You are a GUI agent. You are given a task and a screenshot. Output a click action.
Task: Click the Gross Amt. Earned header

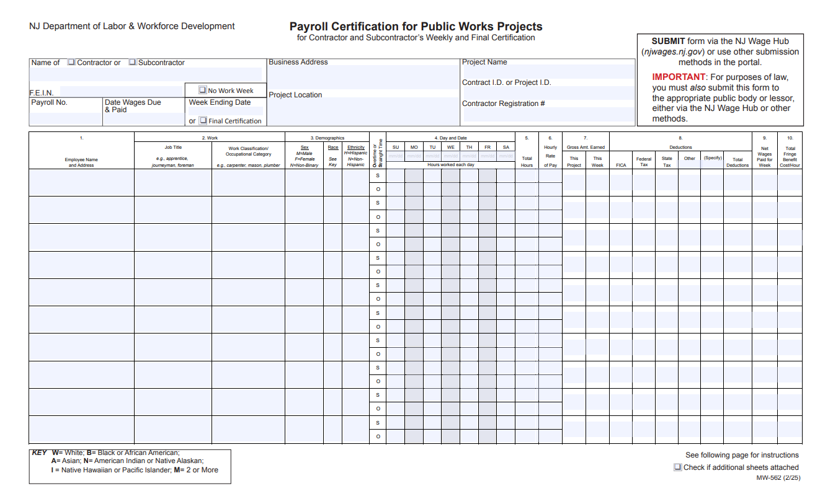tap(586, 148)
